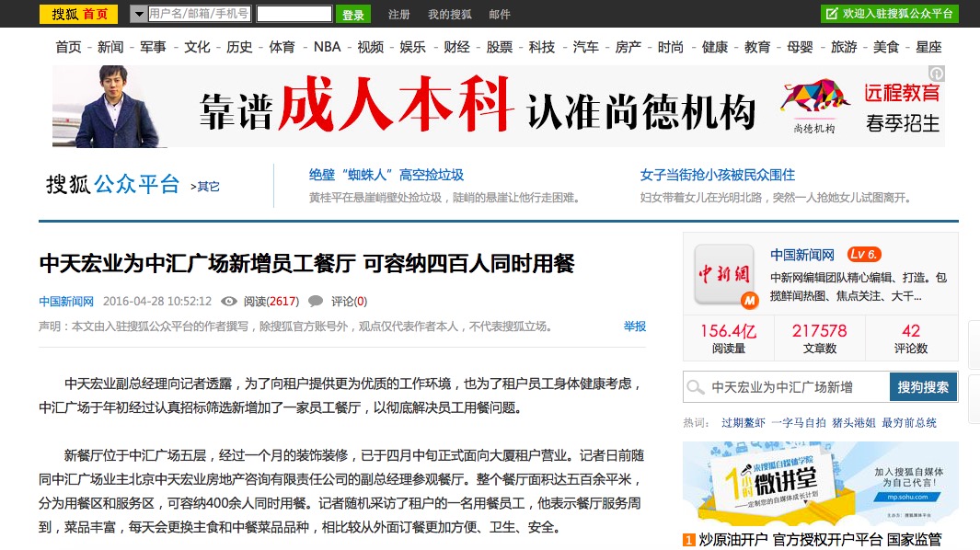Viewport: 980px width, 550px height.
Task: Expand the 其它 category next to 公众平台
Action: pyautogui.click(x=205, y=187)
